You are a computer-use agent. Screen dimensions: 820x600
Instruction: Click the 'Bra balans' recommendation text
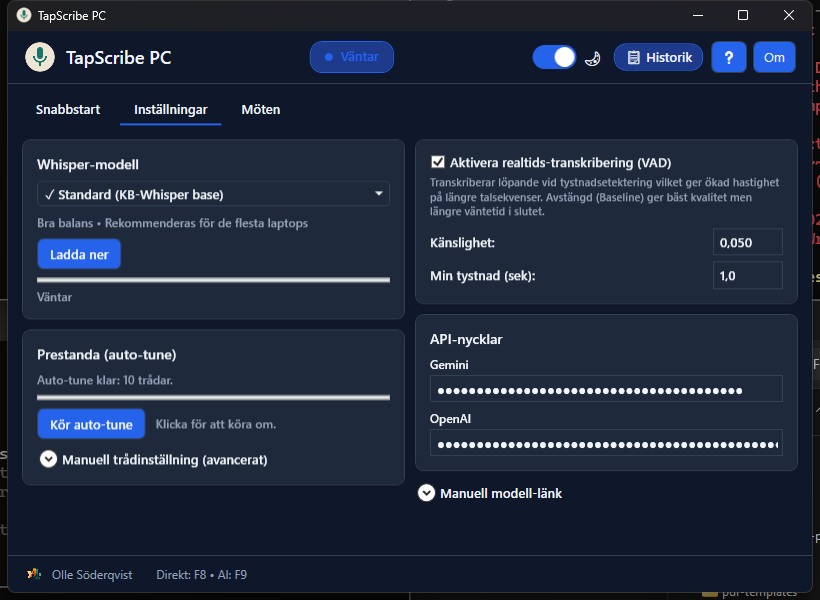coord(172,223)
